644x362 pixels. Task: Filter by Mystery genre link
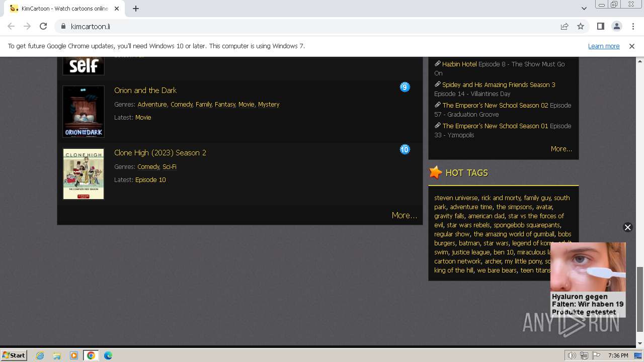coord(269,105)
